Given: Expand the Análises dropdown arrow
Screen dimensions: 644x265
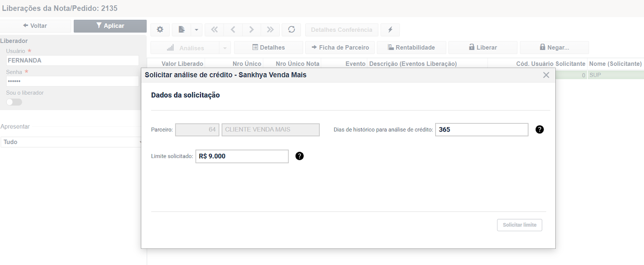Looking at the screenshot, I should (x=225, y=47).
